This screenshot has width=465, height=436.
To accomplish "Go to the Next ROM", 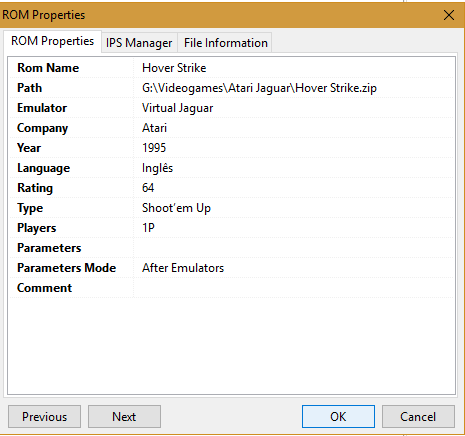I will coord(124,416).
